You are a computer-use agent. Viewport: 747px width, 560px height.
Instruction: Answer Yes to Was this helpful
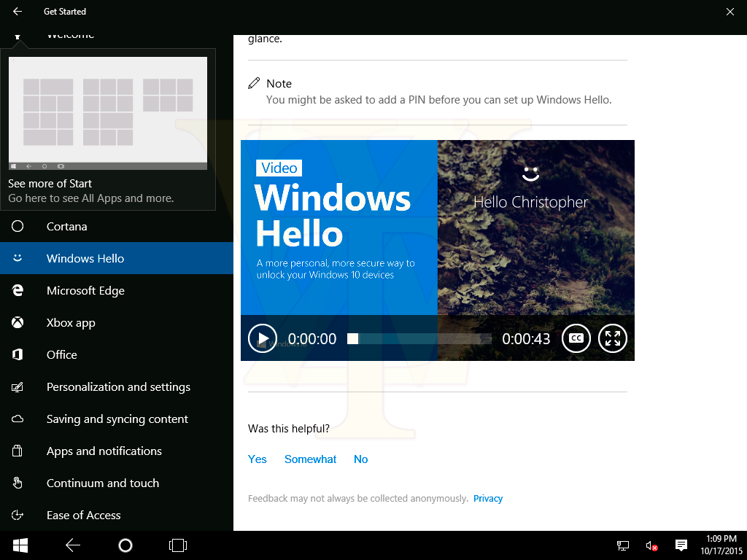pyautogui.click(x=258, y=459)
